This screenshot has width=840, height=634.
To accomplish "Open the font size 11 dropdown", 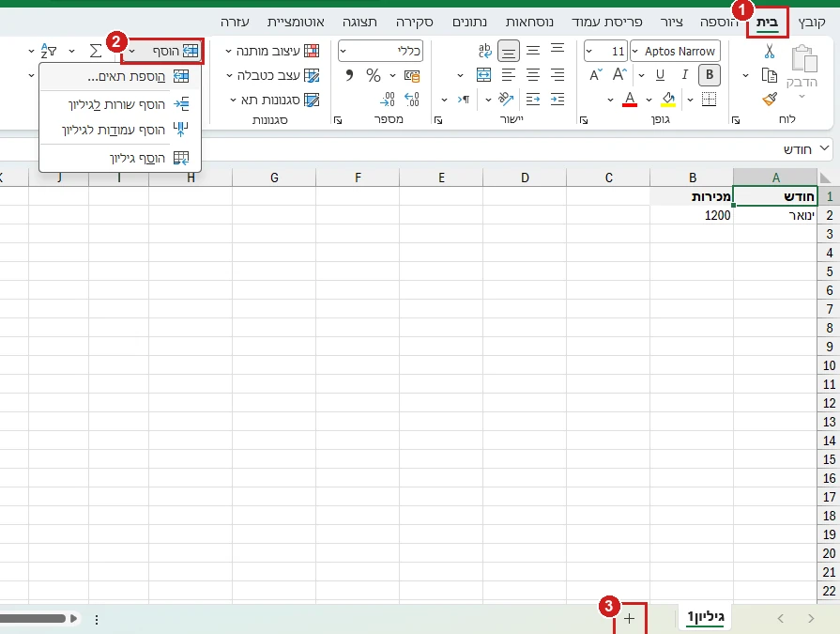I will [589, 52].
